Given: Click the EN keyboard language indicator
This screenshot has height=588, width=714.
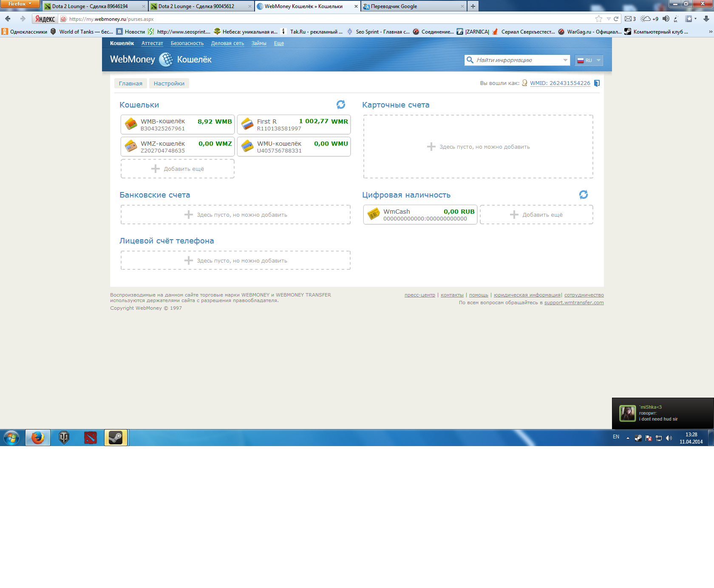Looking at the screenshot, I should [x=616, y=437].
